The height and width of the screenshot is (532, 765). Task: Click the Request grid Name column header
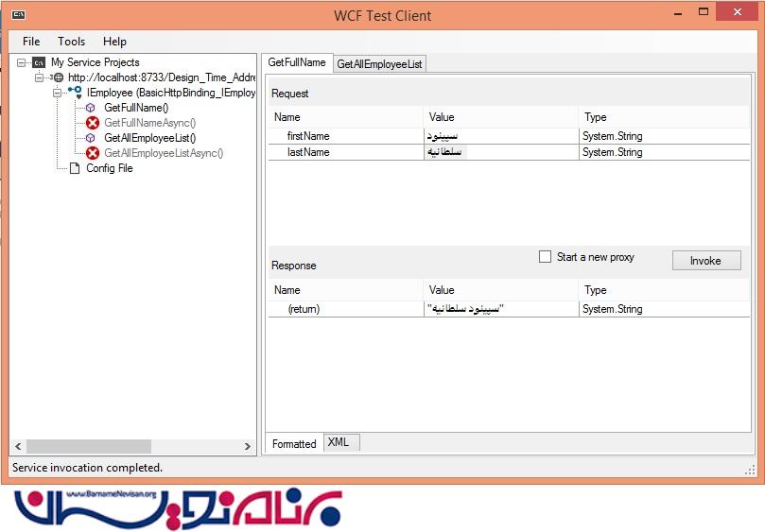[x=346, y=117]
